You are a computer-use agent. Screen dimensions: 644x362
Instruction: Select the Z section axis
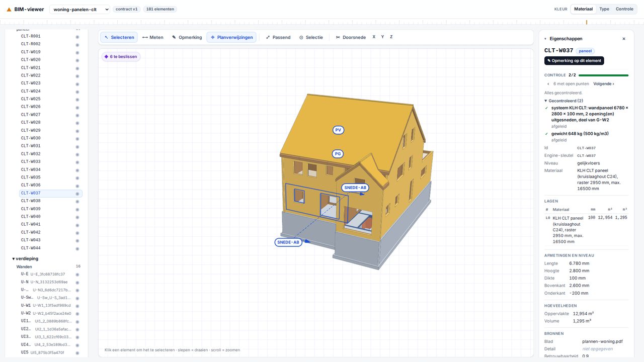coord(391,37)
